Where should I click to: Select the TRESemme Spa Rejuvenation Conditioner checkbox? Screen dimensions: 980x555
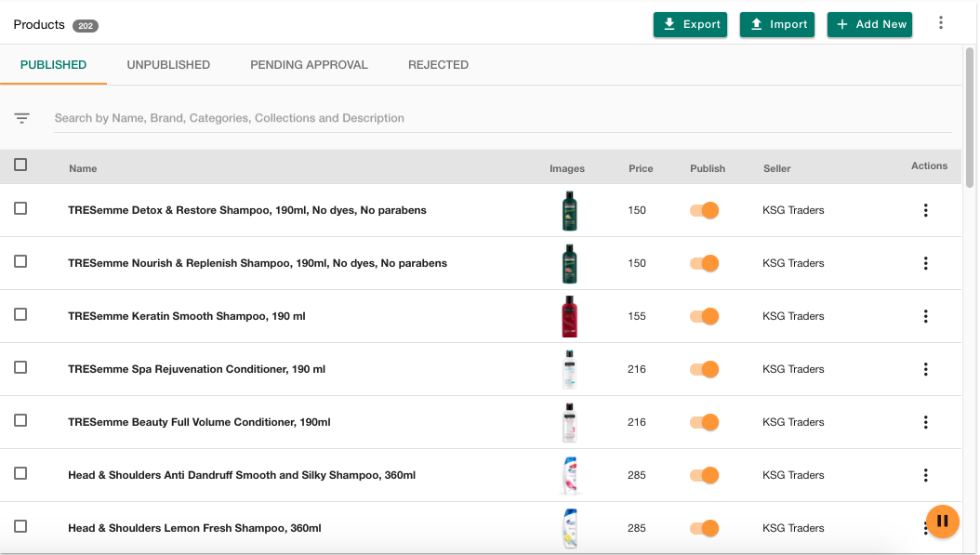click(20, 367)
